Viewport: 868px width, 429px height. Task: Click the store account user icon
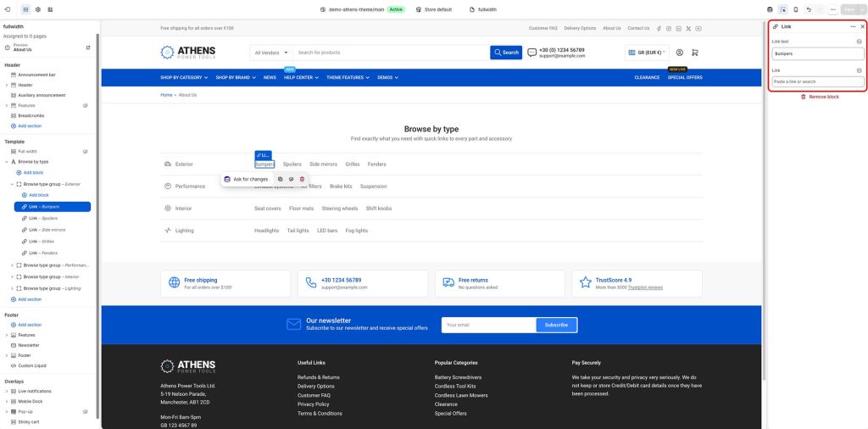click(680, 53)
